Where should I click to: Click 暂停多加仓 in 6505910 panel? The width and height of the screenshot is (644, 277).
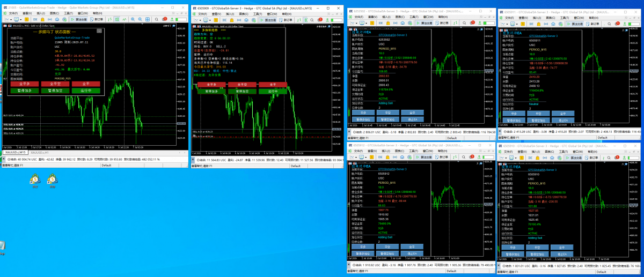[x=514, y=254]
